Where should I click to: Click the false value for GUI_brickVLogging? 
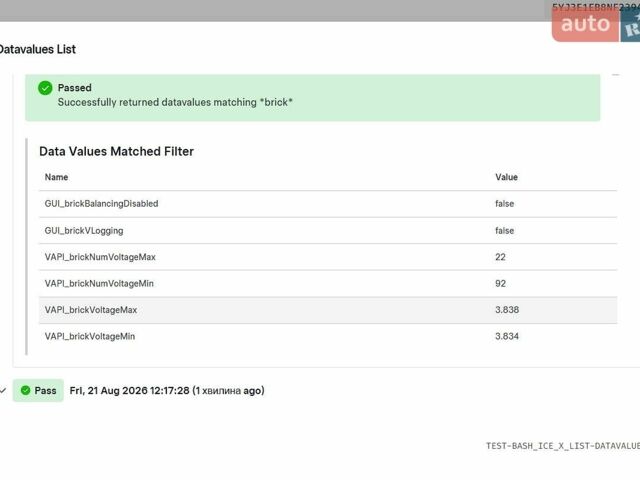click(504, 231)
